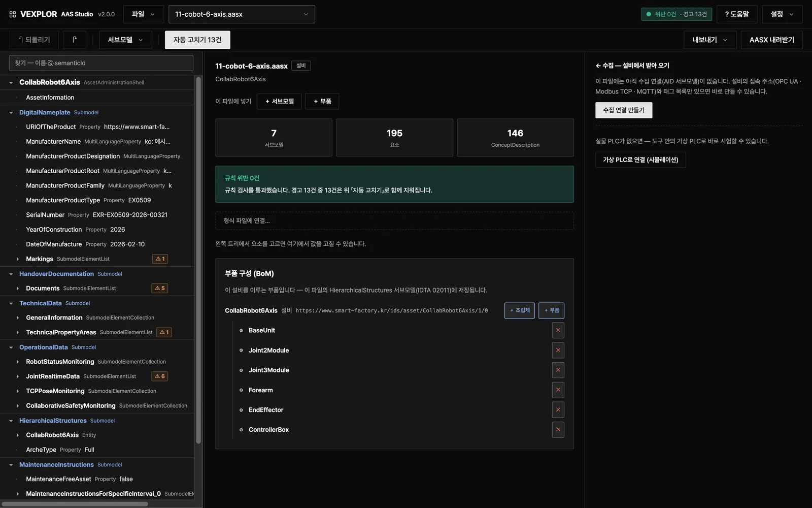Focus the tree search field
Image resolution: width=812 pixels, height=508 pixels.
pyautogui.click(x=101, y=63)
